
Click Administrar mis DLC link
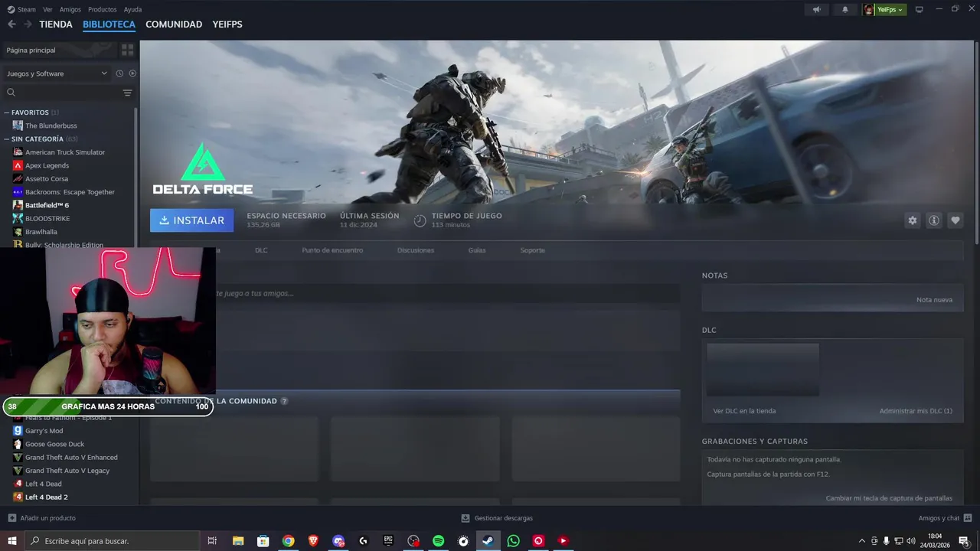pos(916,411)
